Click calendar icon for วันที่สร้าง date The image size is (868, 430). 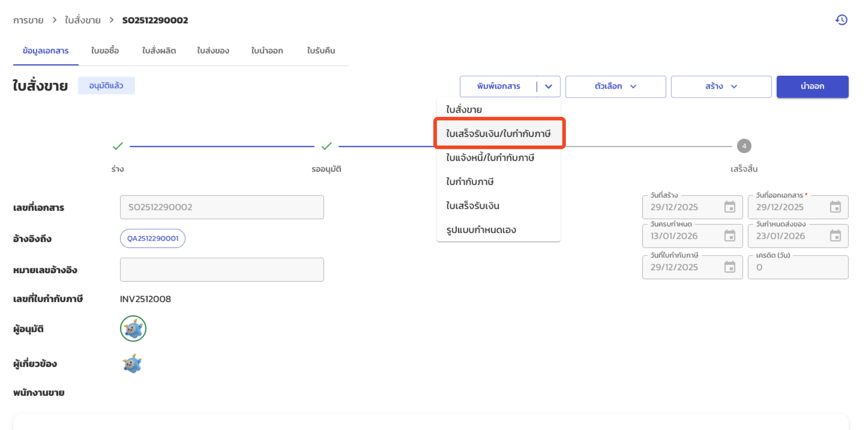[x=730, y=207]
